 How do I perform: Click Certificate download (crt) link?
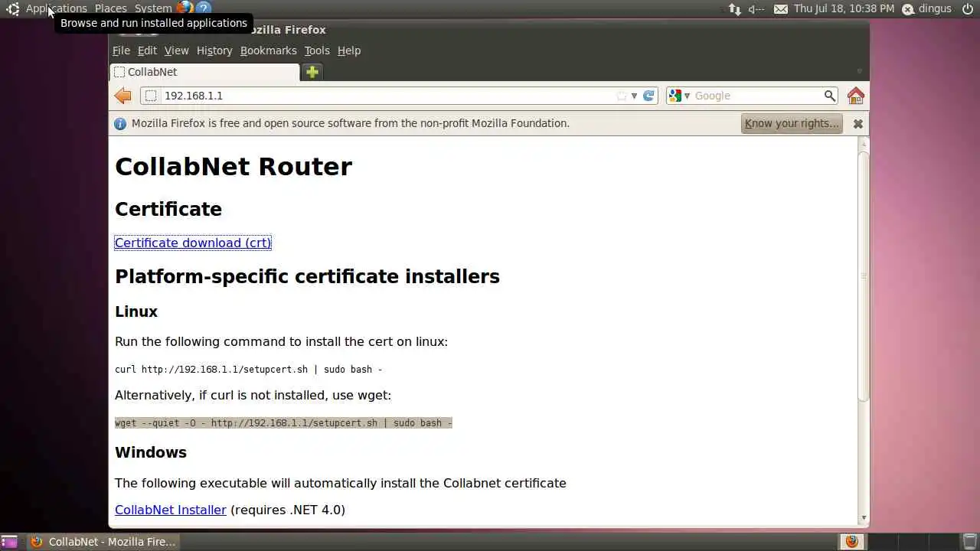point(193,243)
